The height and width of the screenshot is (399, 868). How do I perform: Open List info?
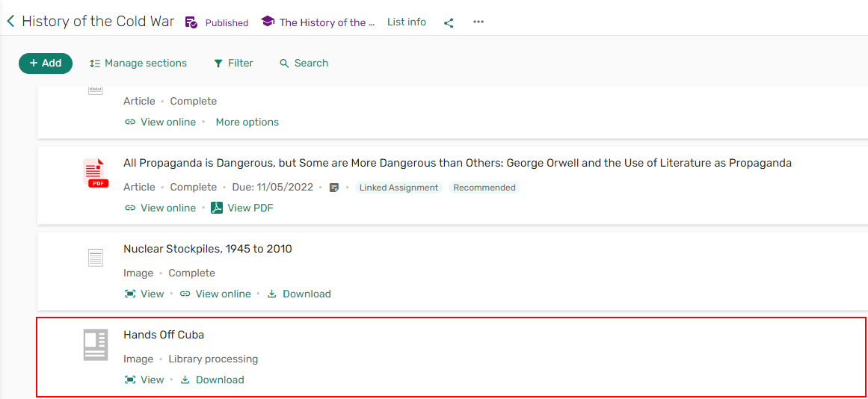pos(406,22)
